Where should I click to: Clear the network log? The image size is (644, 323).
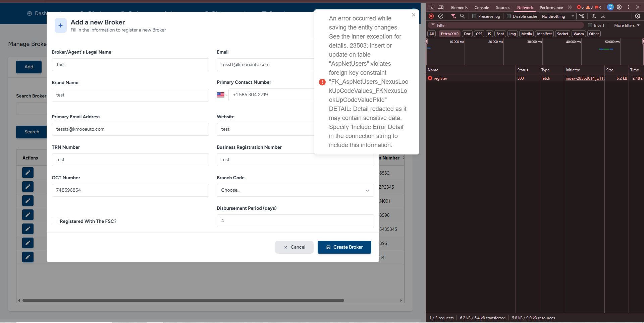click(441, 16)
